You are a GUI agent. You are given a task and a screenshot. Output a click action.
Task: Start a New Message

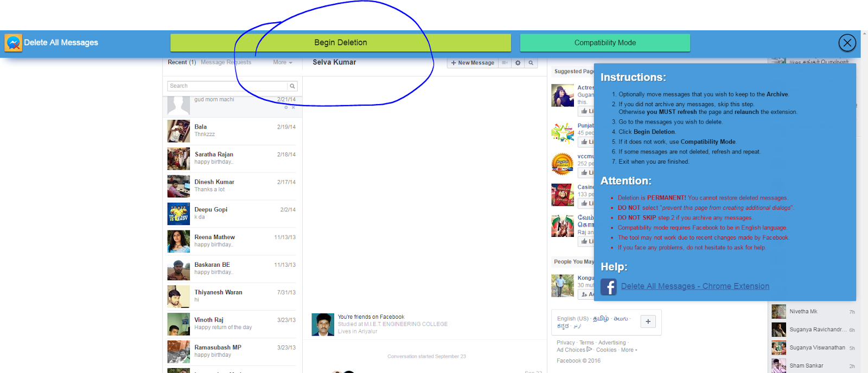coord(473,63)
